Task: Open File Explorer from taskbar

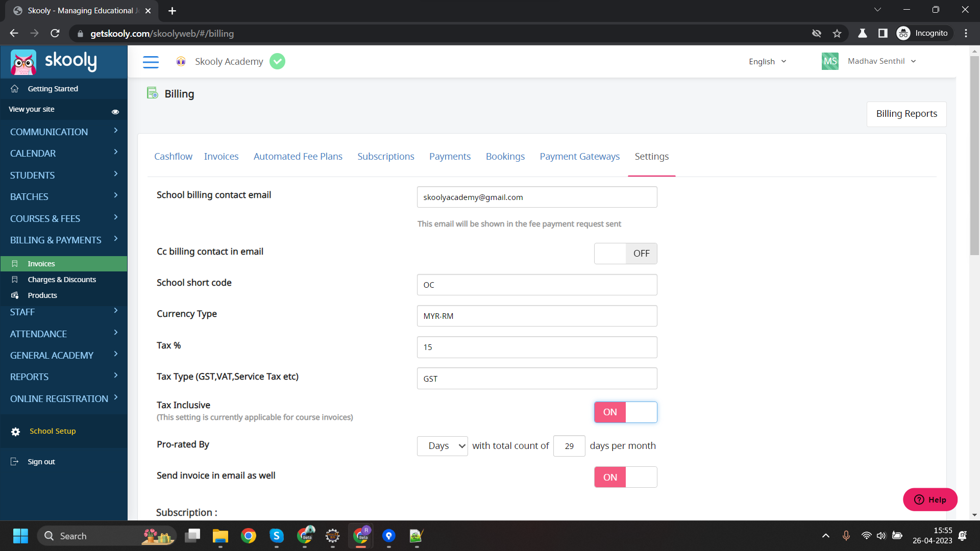Action: pos(220,536)
